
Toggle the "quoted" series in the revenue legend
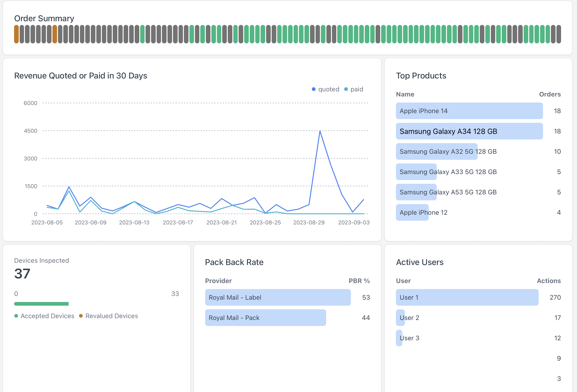click(x=328, y=89)
